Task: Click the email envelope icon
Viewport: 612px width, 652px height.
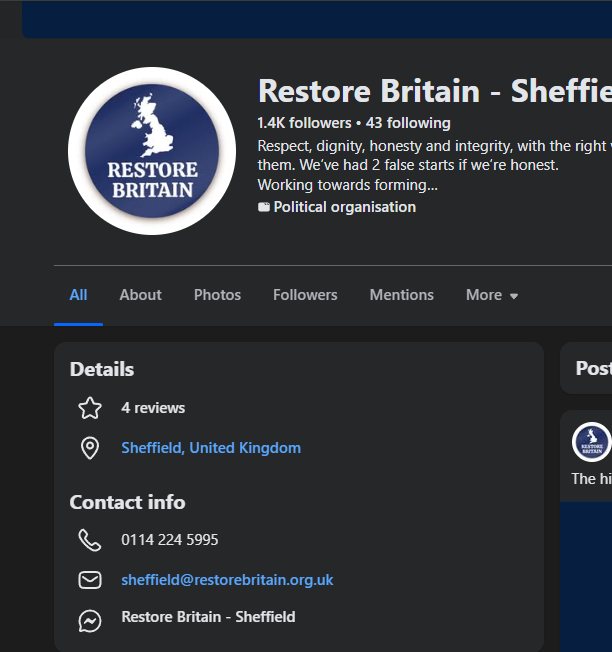Action: coord(90,580)
